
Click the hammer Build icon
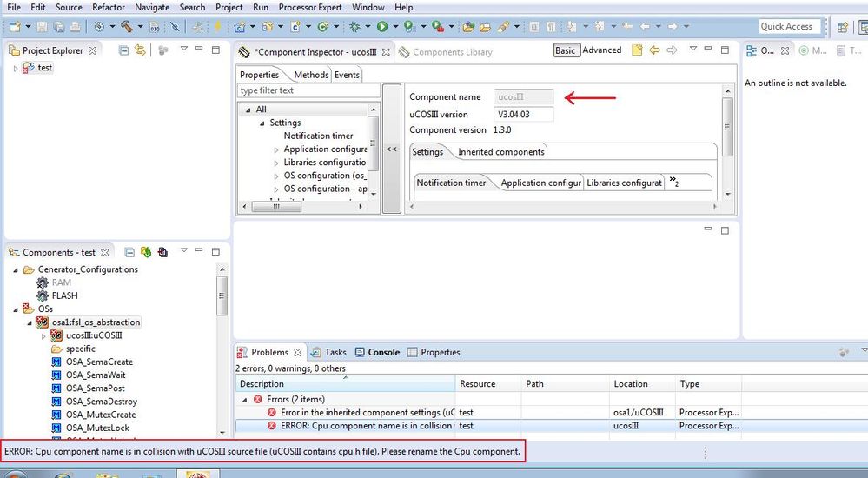127,26
